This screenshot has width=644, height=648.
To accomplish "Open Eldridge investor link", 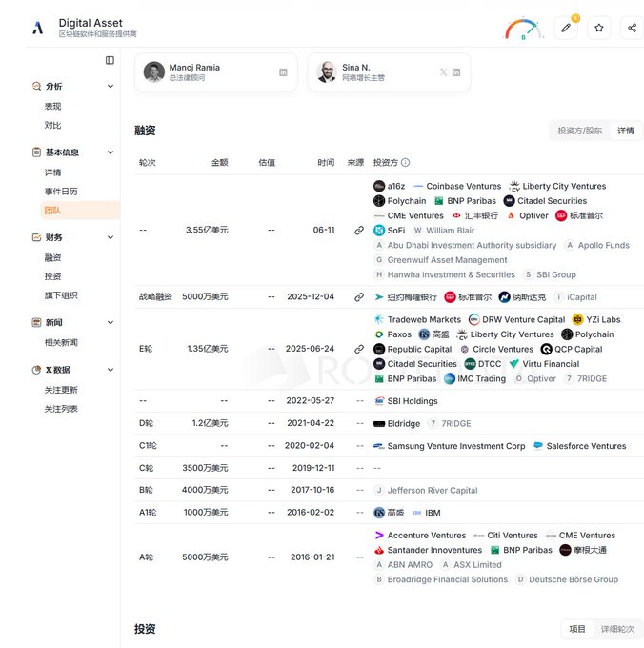I will [x=396, y=424].
